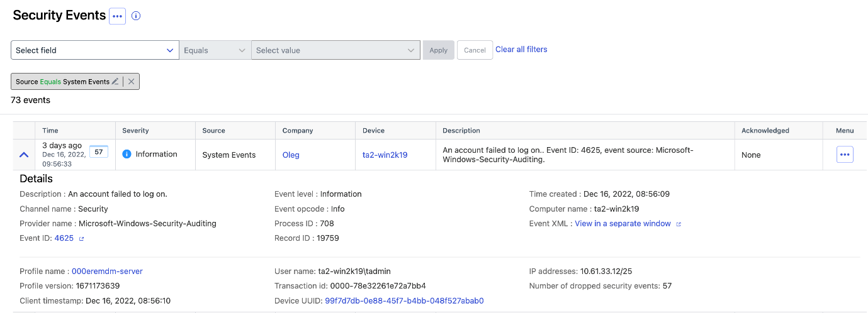Screen dimensions: 868x313
Task: Click the Client timestamp value
Action: point(128,301)
